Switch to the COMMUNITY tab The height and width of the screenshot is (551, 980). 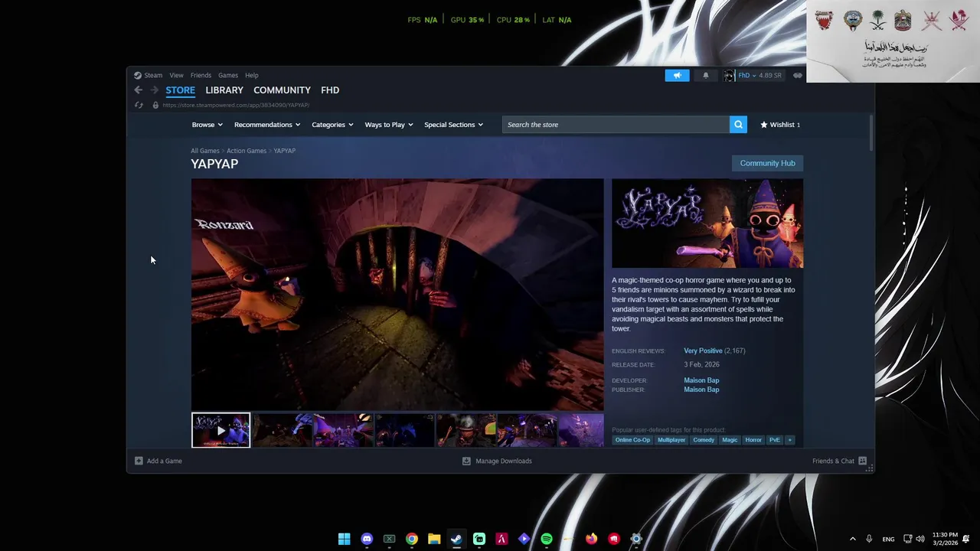pyautogui.click(x=282, y=90)
